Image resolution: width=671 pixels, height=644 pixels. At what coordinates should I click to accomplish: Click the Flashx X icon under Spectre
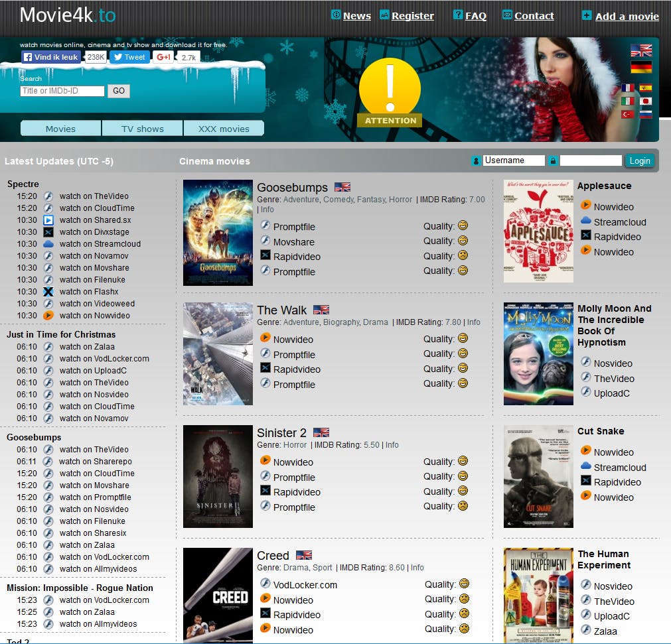(x=48, y=292)
